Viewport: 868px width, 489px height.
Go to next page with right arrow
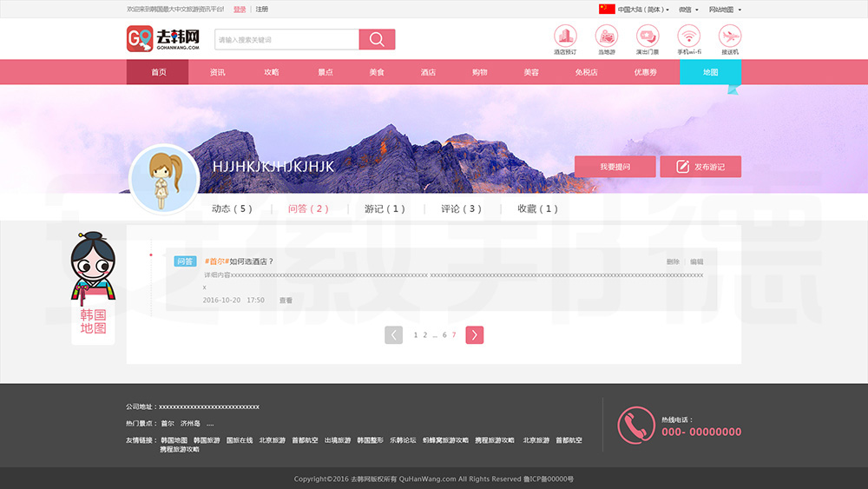pos(474,335)
